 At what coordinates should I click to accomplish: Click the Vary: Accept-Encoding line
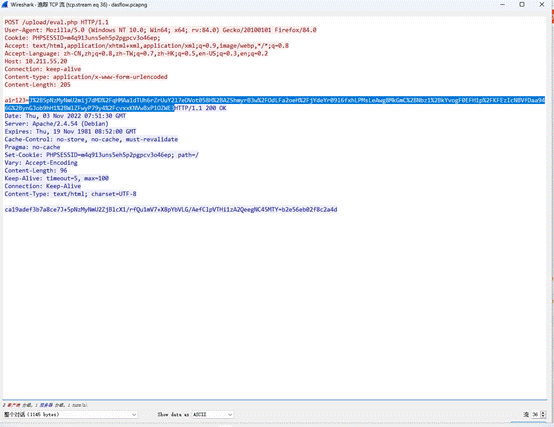tap(41, 162)
